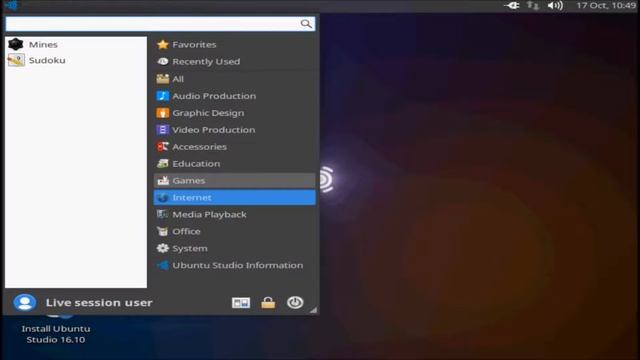The image size is (640, 360).
Task: Open Video Production category
Action: [x=234, y=130]
